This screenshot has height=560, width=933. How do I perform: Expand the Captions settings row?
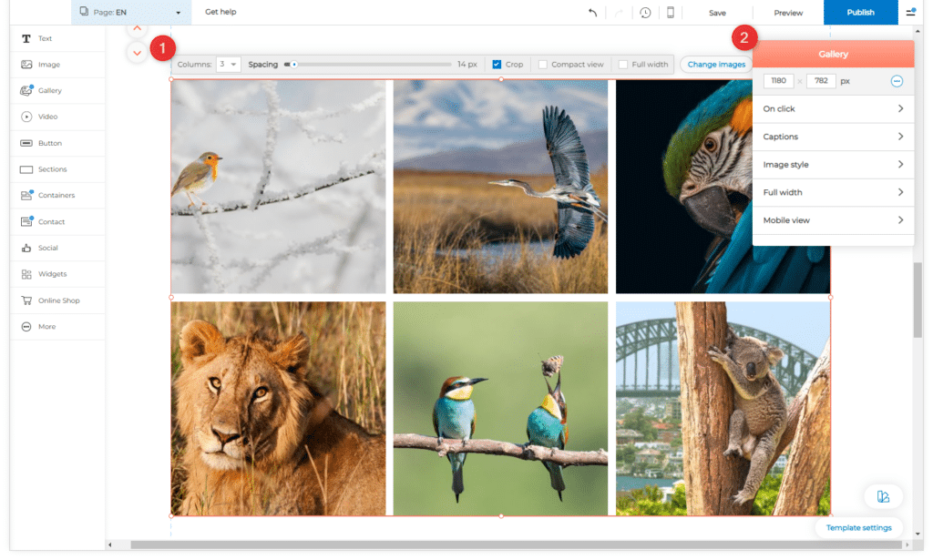[x=833, y=137]
